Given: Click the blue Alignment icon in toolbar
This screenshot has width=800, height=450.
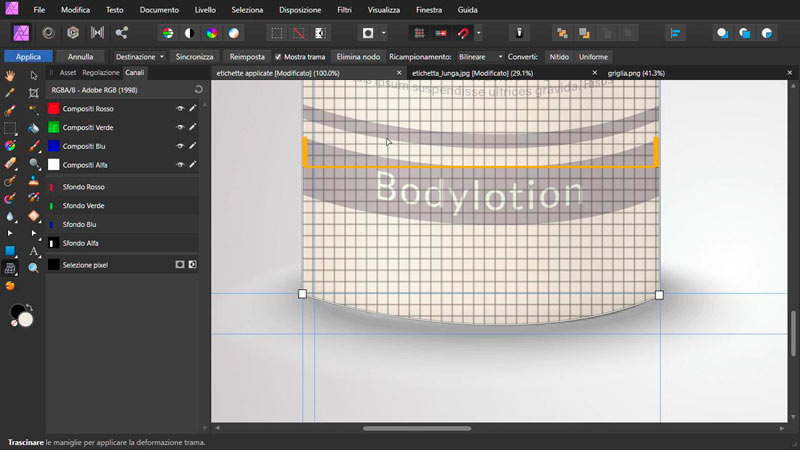Looking at the screenshot, I should 676,33.
